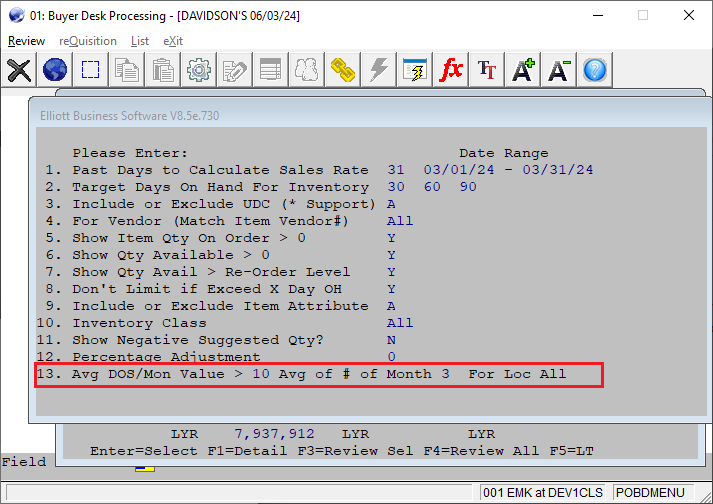Click the Paste clipboard toolbar icon
The image size is (713, 504).
point(163,70)
